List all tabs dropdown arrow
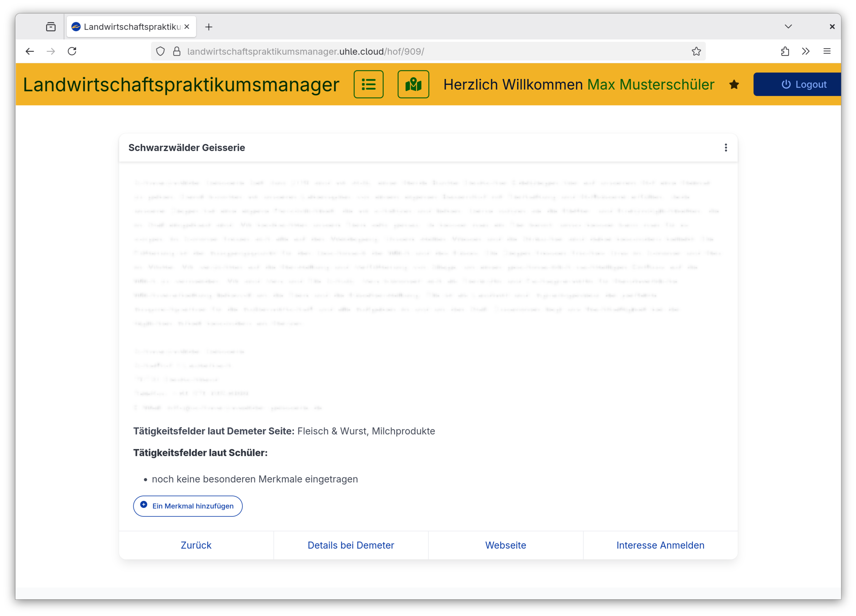This screenshot has width=856, height=616. [788, 27]
